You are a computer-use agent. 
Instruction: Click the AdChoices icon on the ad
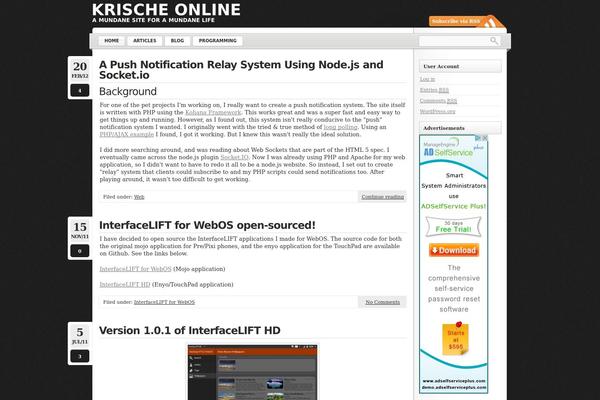478,138
